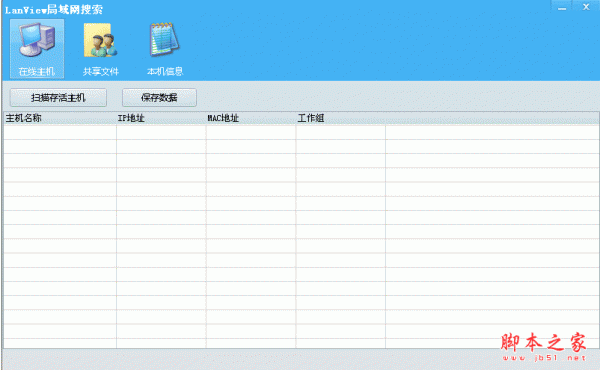Minimize the LanView window
Viewport: 600px width, 370px height.
pos(562,7)
